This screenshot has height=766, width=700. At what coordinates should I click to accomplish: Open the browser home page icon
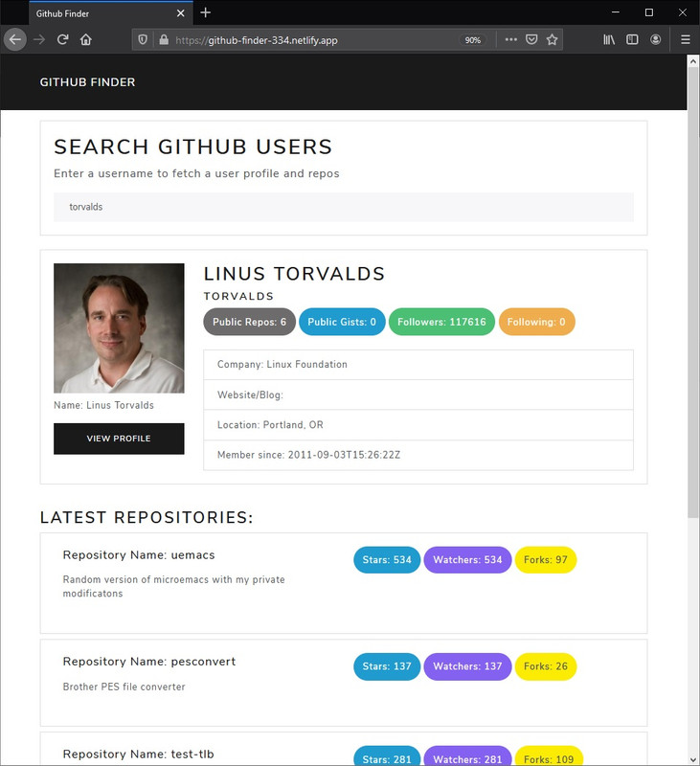pos(86,39)
